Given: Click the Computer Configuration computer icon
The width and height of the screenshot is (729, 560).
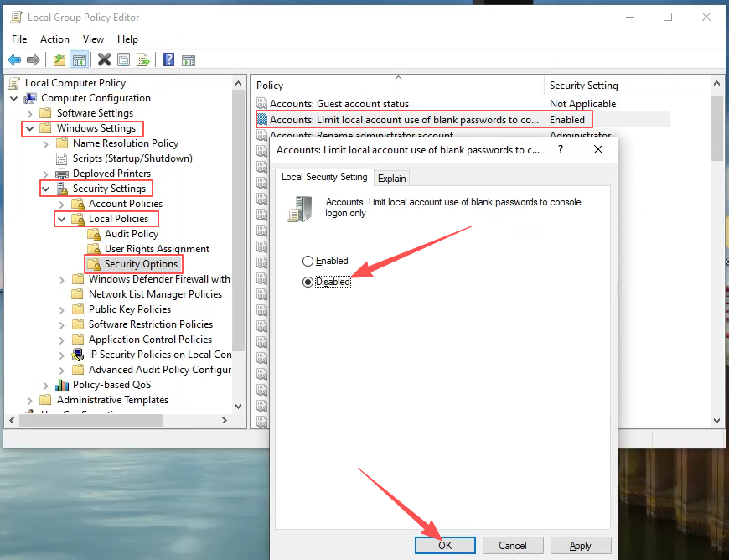Looking at the screenshot, I should click(x=30, y=98).
